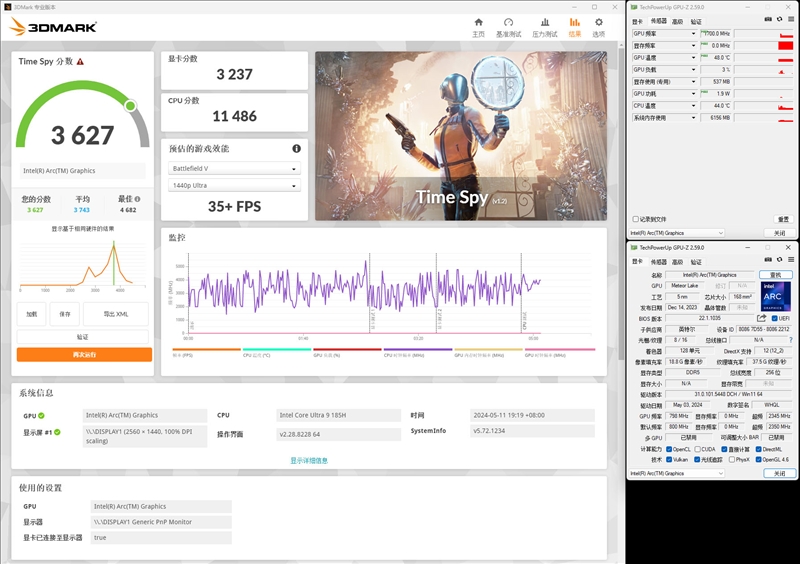Open 高级 tab in sensors GPU-Z window
The width and height of the screenshot is (800, 564).
point(677,21)
